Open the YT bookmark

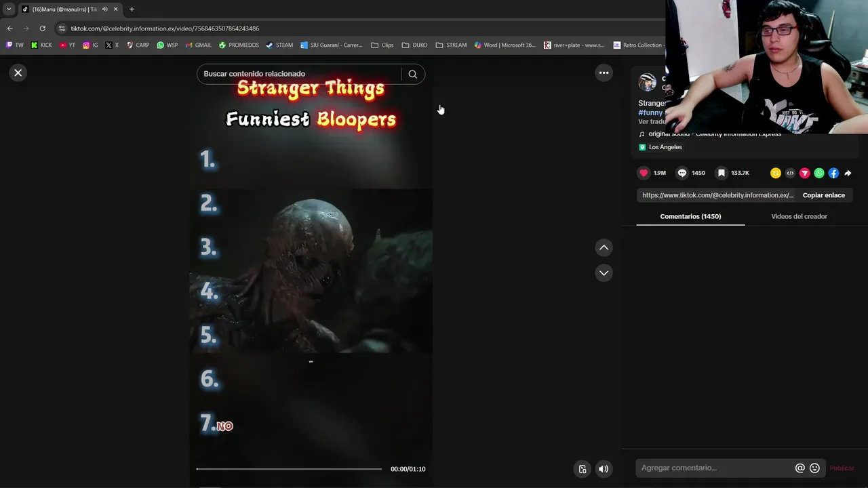67,45
